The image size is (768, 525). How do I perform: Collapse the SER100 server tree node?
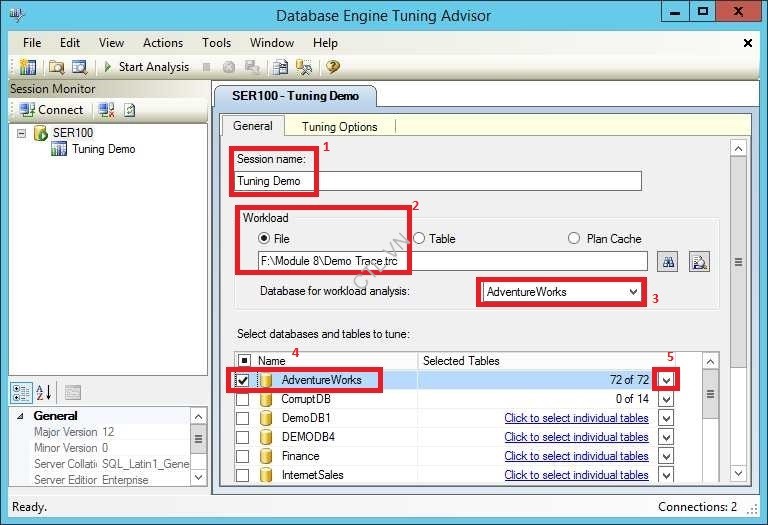pyautogui.click(x=22, y=132)
